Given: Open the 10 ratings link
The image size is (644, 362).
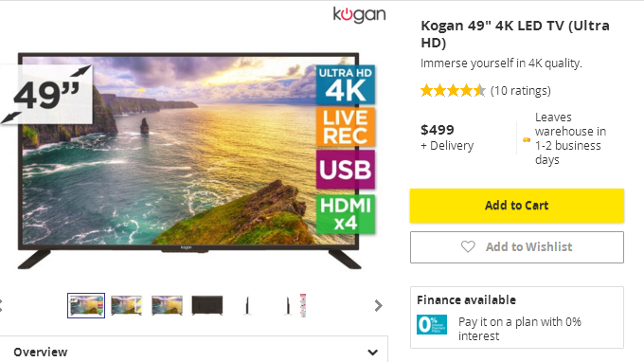Looking at the screenshot, I should click(x=520, y=90).
